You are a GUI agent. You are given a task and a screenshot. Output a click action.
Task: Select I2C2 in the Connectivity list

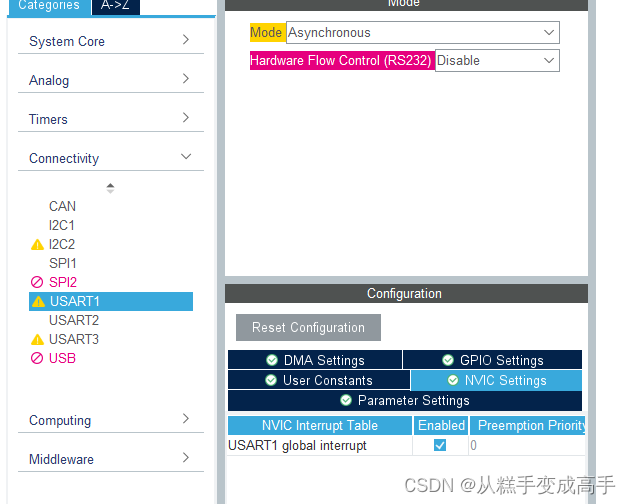[x=62, y=244]
